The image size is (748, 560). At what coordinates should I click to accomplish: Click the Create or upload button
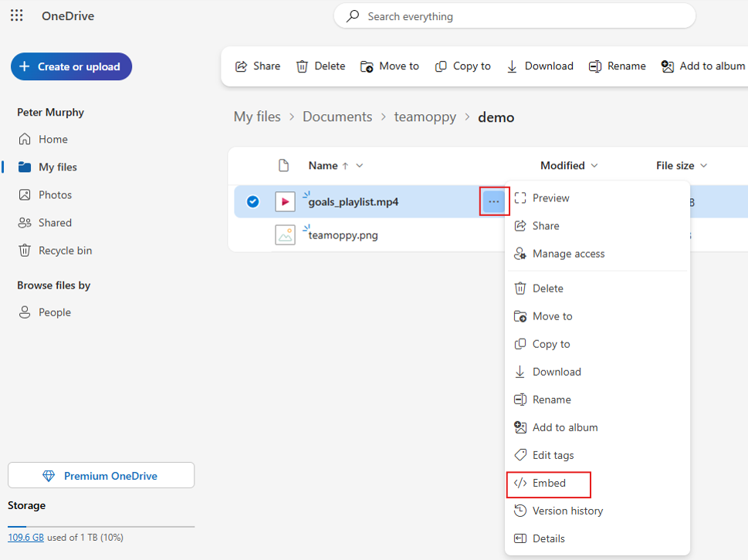tap(71, 66)
